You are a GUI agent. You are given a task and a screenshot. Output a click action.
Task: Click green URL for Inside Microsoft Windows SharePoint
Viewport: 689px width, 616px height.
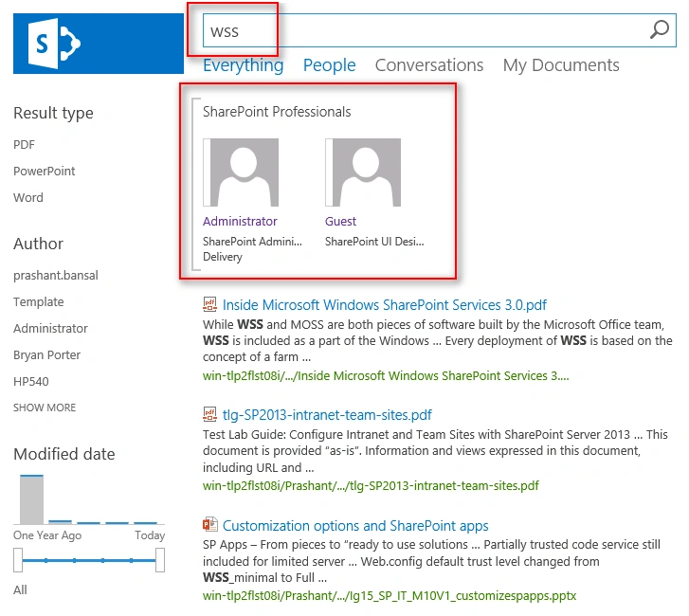click(386, 375)
